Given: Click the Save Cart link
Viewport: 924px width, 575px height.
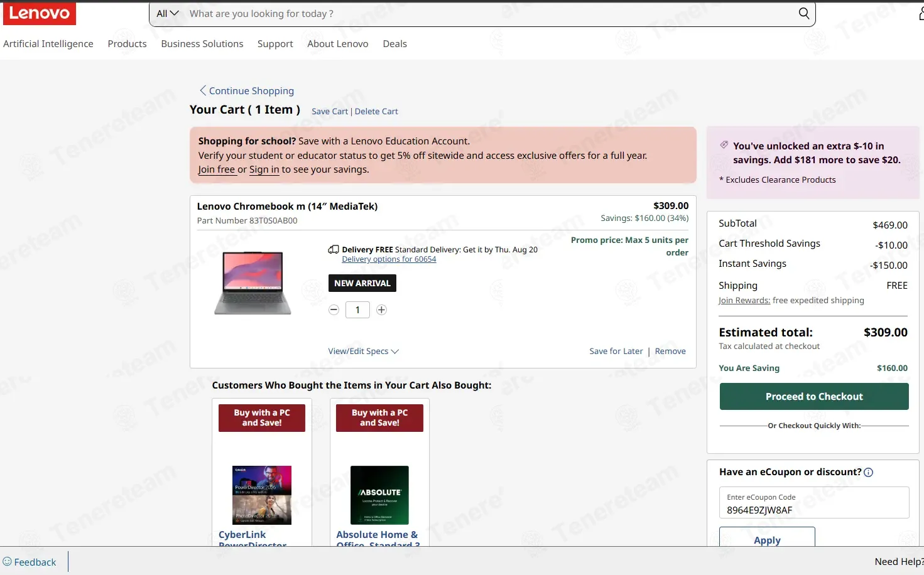Looking at the screenshot, I should 330,111.
